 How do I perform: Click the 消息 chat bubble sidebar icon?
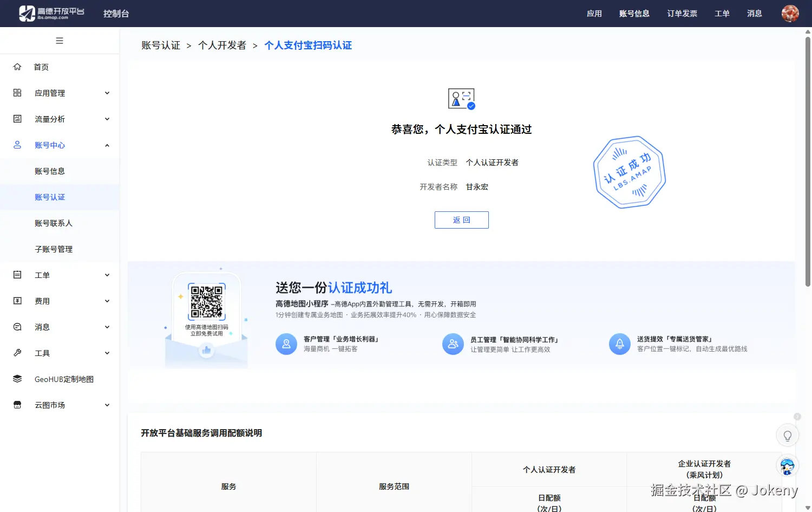click(17, 327)
